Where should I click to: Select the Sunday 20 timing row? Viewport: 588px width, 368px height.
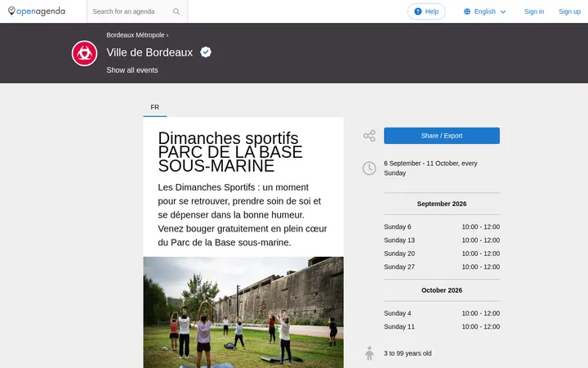(x=441, y=254)
